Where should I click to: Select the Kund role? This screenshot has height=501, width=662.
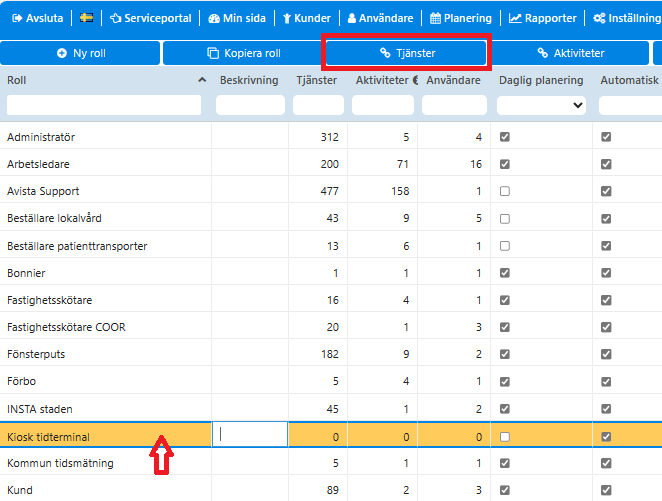coord(20,490)
